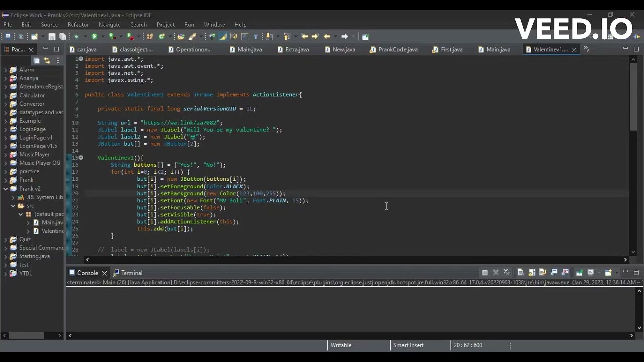Open Package Explorer View Menu three-dots icon
Screen dimensions: 644x362
pyautogui.click(x=58, y=60)
